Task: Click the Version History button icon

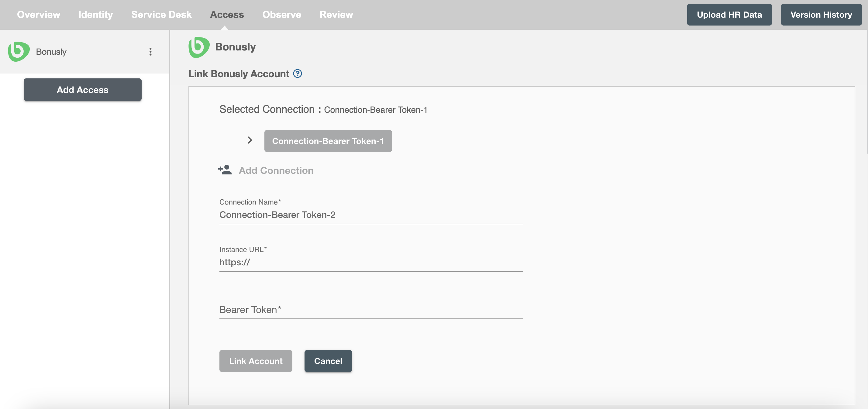Action: point(821,14)
